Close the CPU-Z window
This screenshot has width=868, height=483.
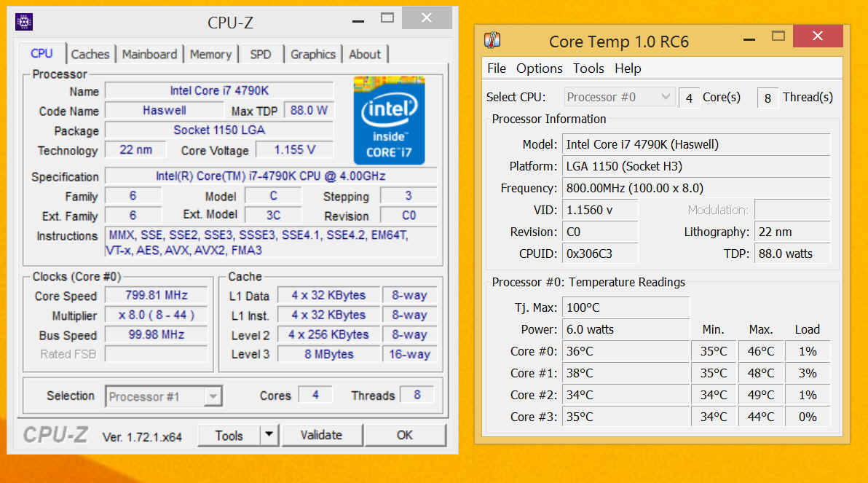coord(426,17)
